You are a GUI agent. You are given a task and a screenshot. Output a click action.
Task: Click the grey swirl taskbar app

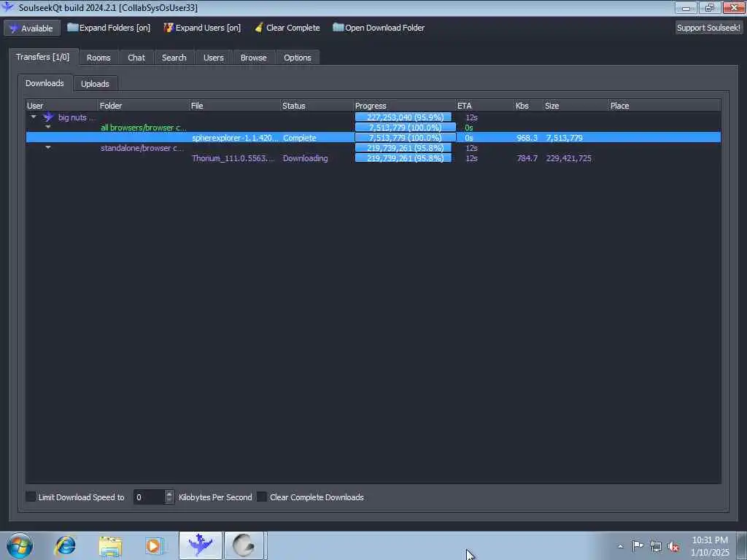coord(244,545)
